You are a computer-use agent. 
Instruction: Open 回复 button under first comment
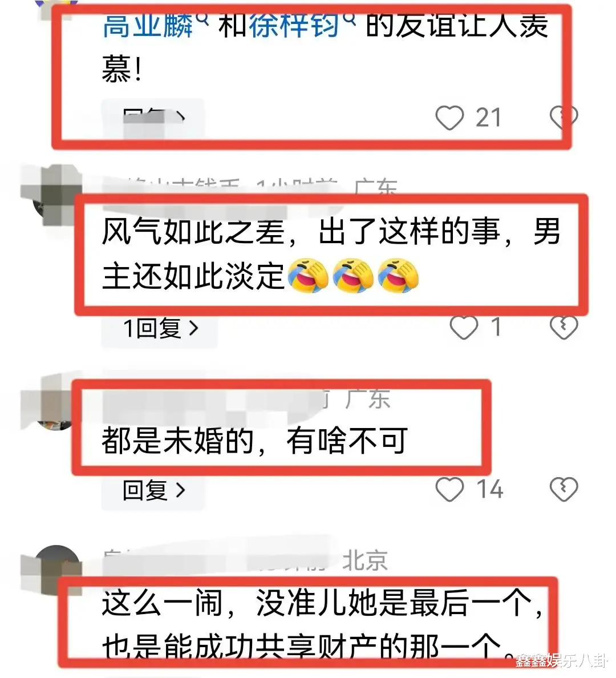[153, 117]
